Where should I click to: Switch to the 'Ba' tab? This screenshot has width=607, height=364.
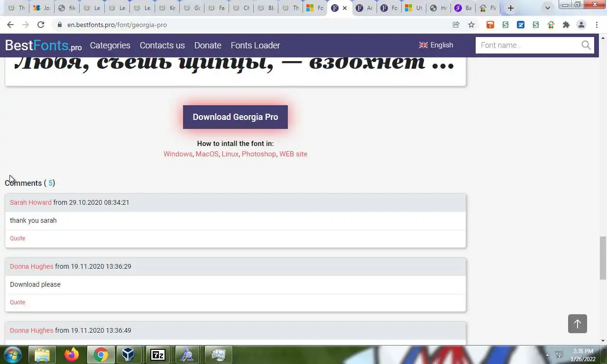click(463, 8)
